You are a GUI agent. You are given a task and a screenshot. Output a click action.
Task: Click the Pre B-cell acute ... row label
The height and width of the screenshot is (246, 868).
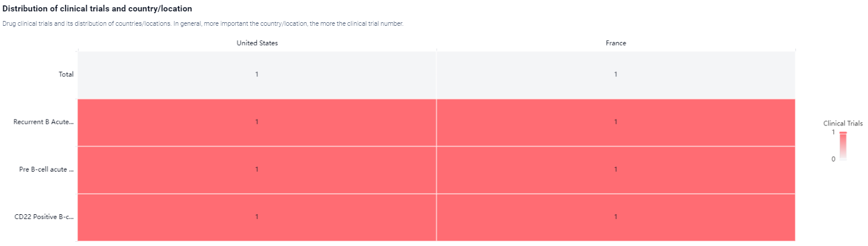(46, 169)
